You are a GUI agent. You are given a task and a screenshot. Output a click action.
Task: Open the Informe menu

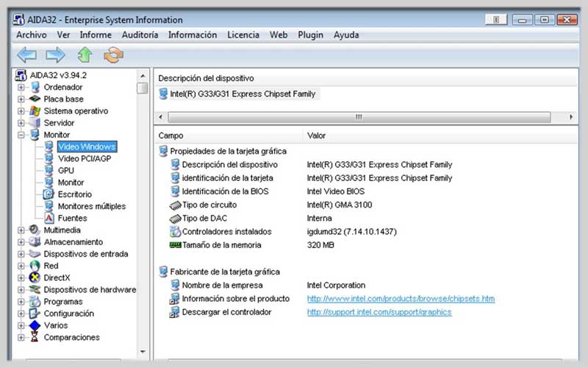(x=96, y=35)
